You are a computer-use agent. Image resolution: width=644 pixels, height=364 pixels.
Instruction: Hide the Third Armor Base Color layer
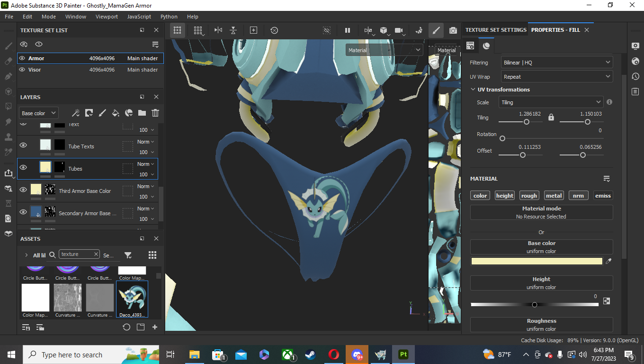point(23,190)
